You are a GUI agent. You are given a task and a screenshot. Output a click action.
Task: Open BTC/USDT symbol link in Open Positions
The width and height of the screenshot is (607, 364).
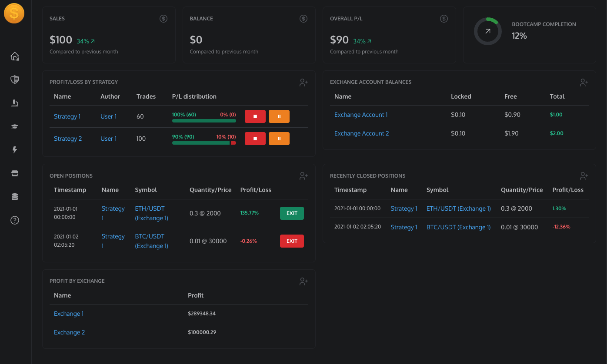point(152,241)
